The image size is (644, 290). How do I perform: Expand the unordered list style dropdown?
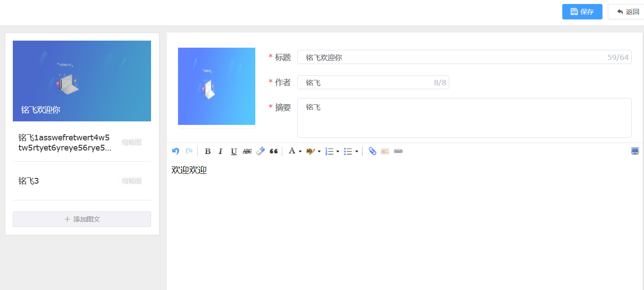356,152
